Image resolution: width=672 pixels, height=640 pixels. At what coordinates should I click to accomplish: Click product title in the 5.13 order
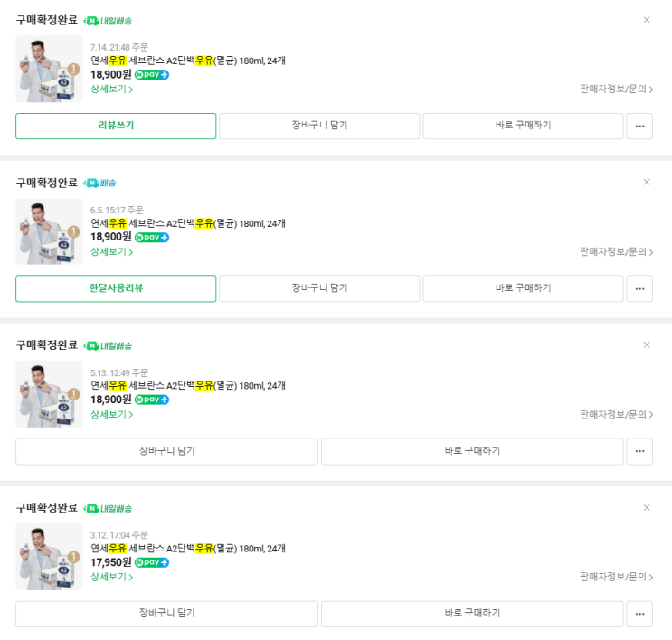(x=187, y=386)
